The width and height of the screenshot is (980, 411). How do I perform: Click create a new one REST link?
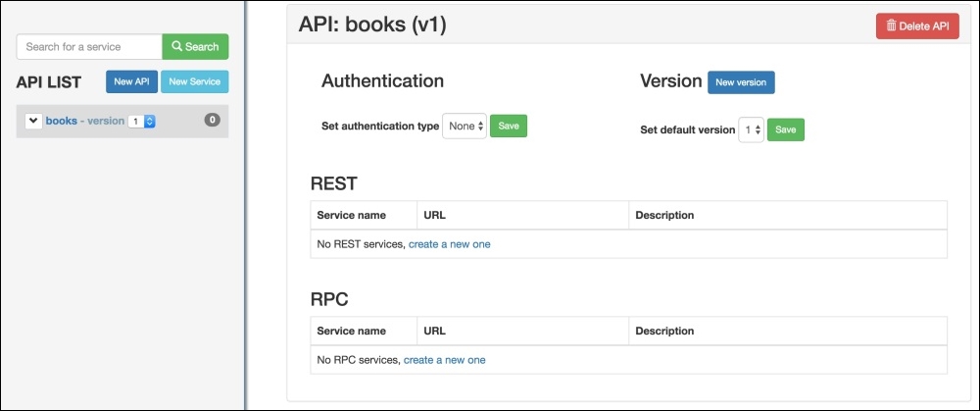(x=449, y=244)
